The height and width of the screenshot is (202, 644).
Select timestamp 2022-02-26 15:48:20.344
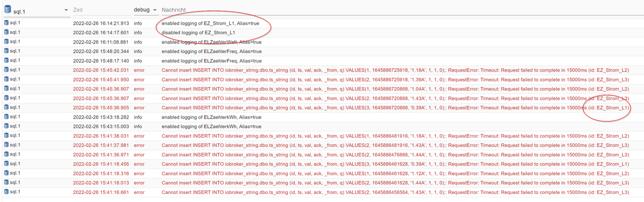tap(101, 52)
